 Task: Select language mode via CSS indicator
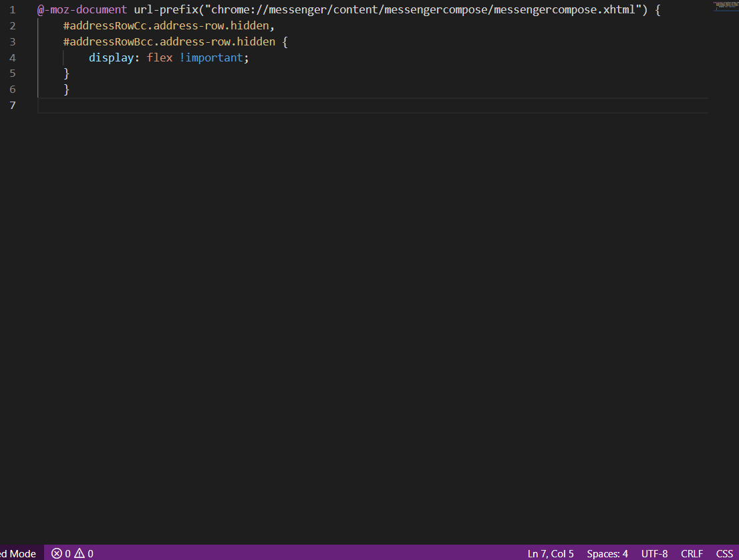click(724, 553)
